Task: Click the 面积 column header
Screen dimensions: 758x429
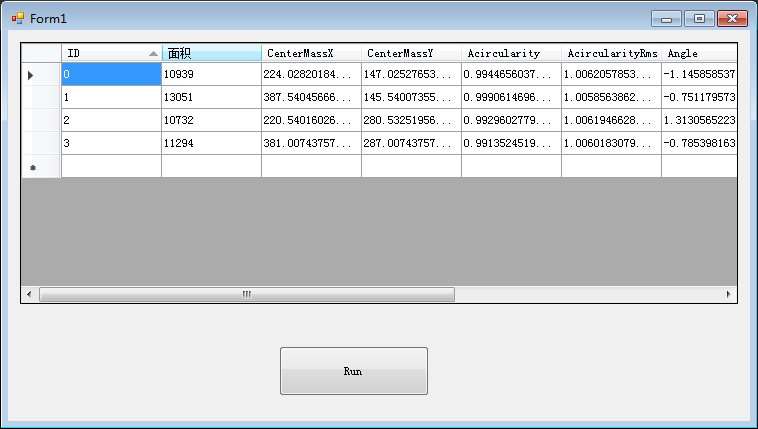Action: [211, 53]
